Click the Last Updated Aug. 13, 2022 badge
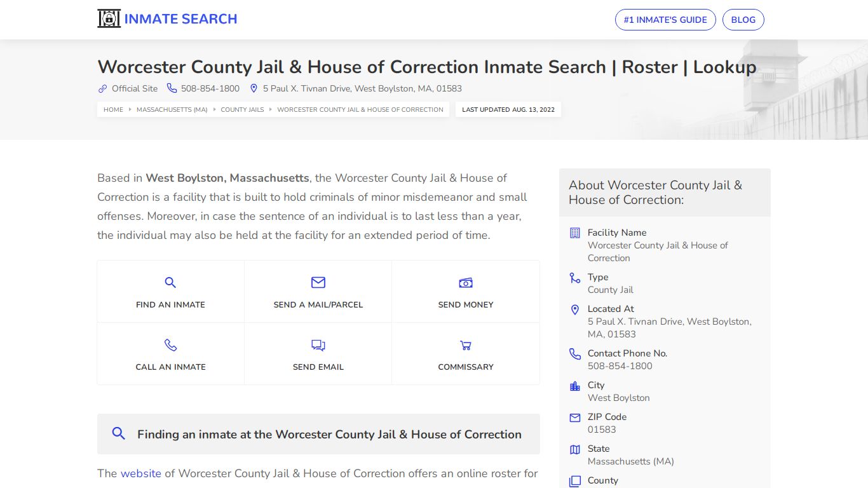This screenshot has width=868, height=488. (x=508, y=109)
